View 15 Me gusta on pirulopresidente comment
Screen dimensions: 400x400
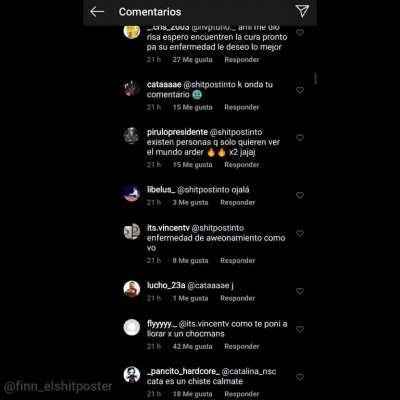[193, 165]
